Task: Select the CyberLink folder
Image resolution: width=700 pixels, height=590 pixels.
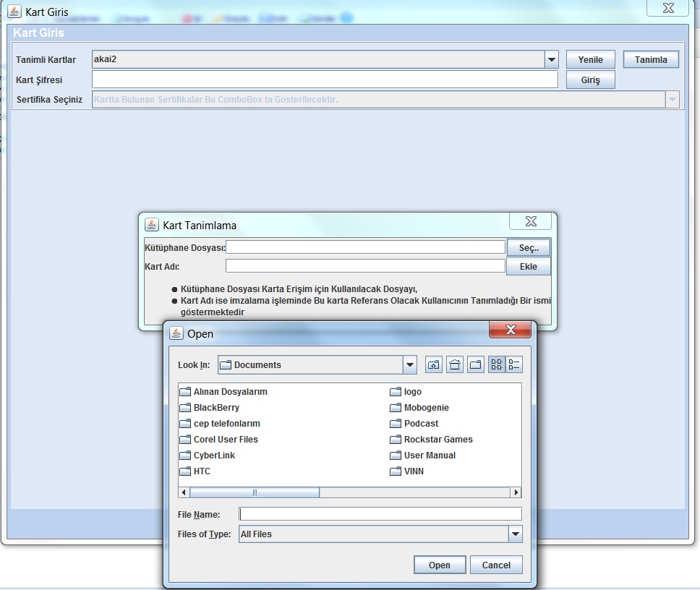Action: (213, 456)
